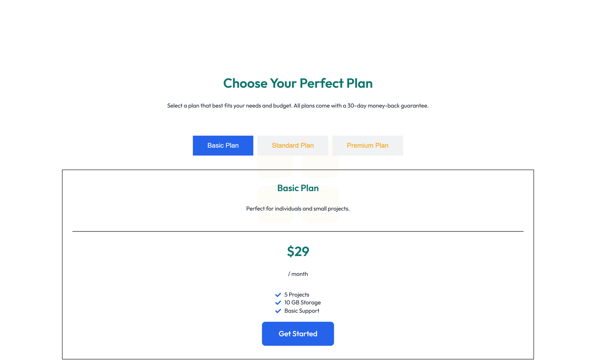Click the Basic Plan heading inside the card
Screen dimensions: 596x364
pyautogui.click(x=298, y=188)
